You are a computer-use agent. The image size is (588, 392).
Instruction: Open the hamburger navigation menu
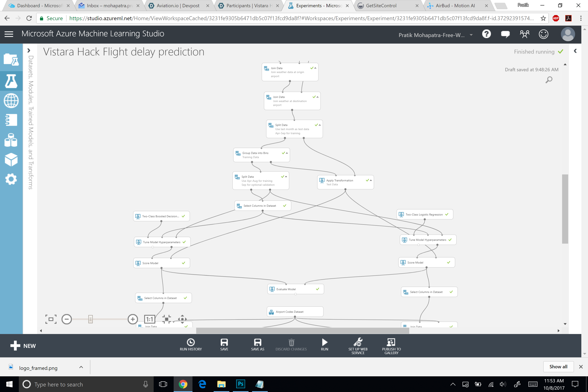[x=9, y=34]
